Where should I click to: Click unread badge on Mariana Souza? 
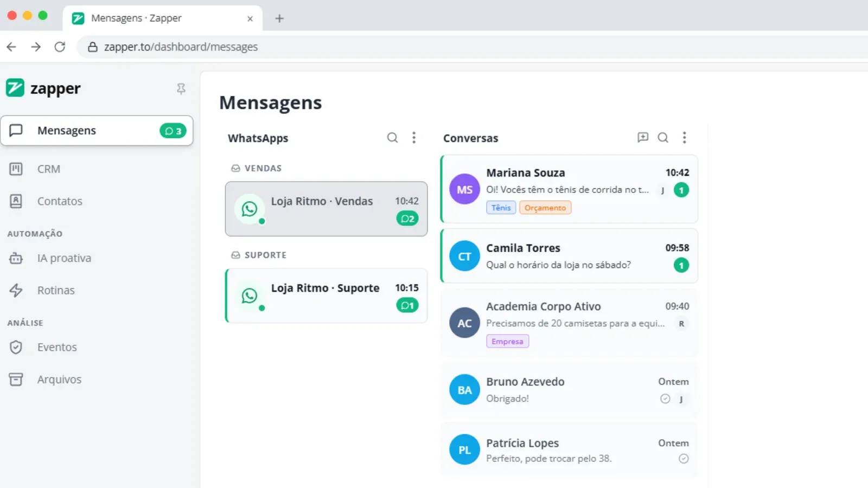click(x=681, y=190)
